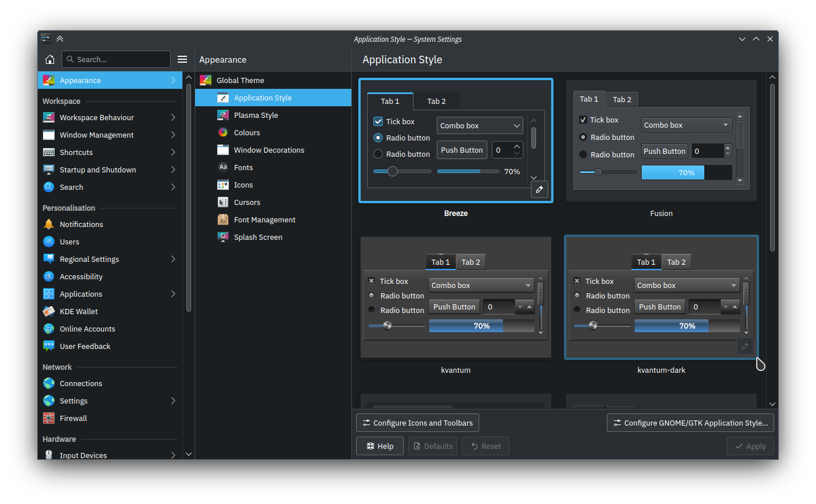816x504 pixels.
Task: Expand the network Settings chevron
Action: 173,401
